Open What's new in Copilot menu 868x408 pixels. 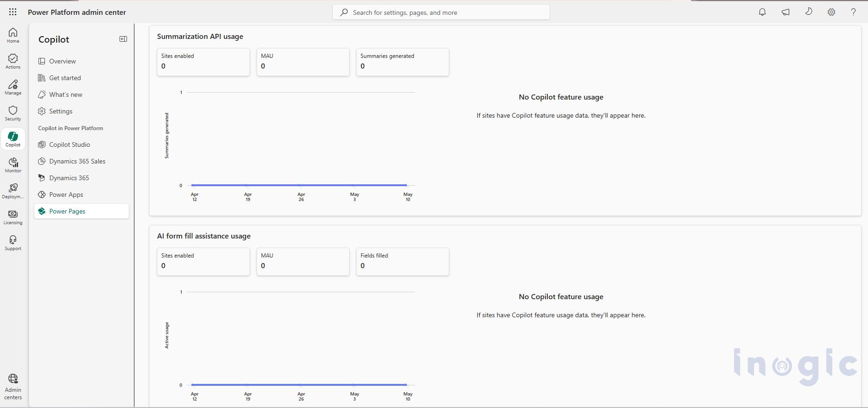pyautogui.click(x=82, y=94)
